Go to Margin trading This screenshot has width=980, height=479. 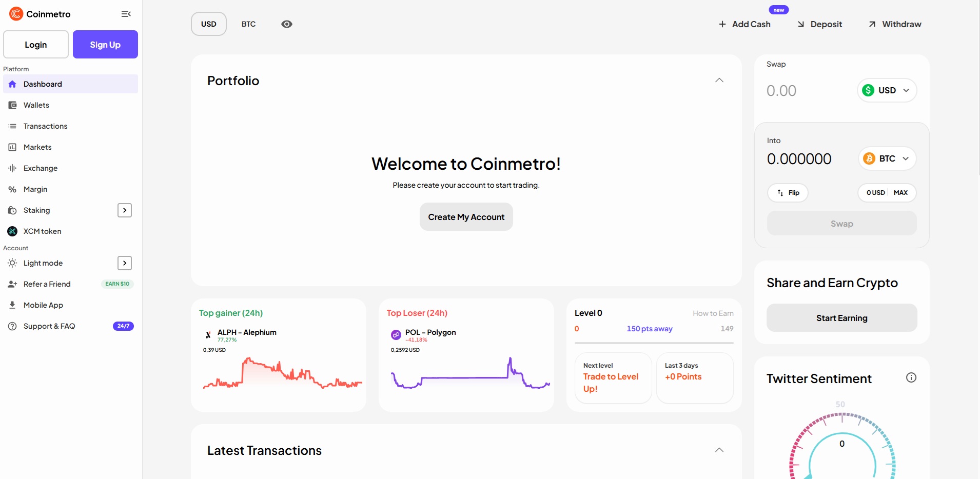71,189
